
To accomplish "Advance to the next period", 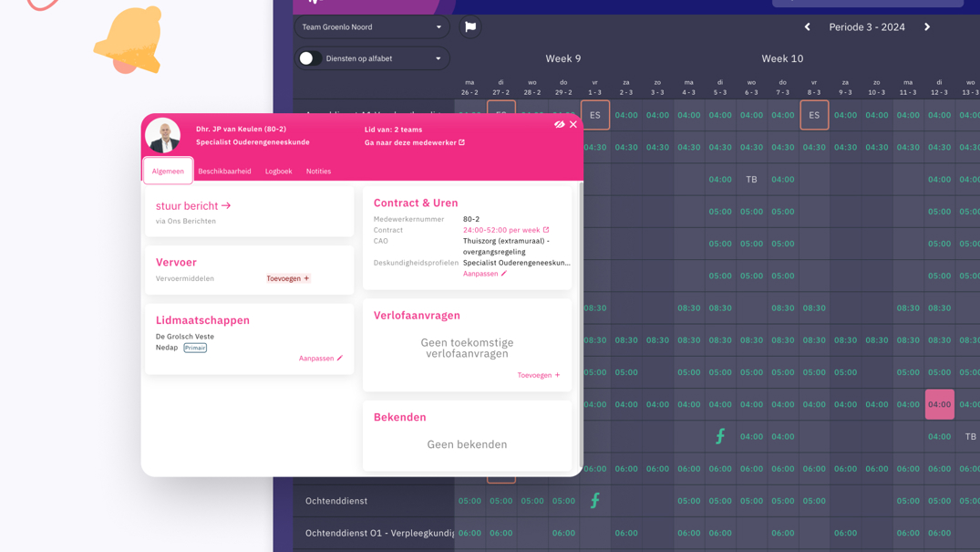I will [x=927, y=27].
